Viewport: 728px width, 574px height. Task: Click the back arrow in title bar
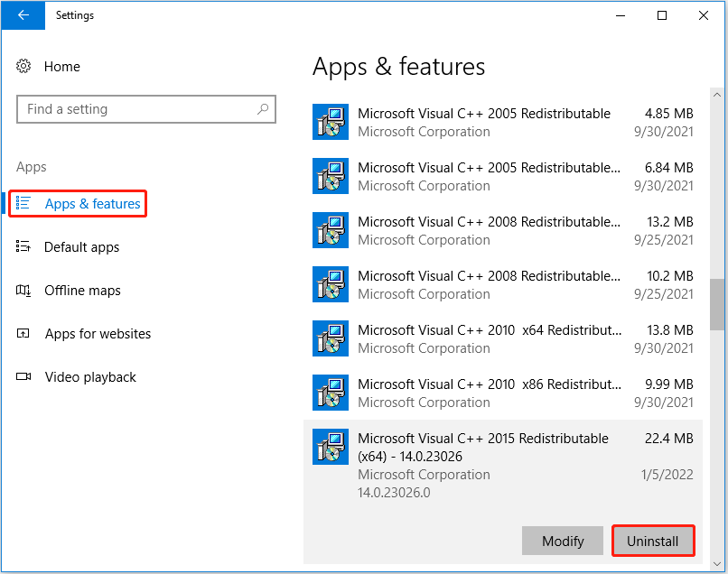point(23,14)
